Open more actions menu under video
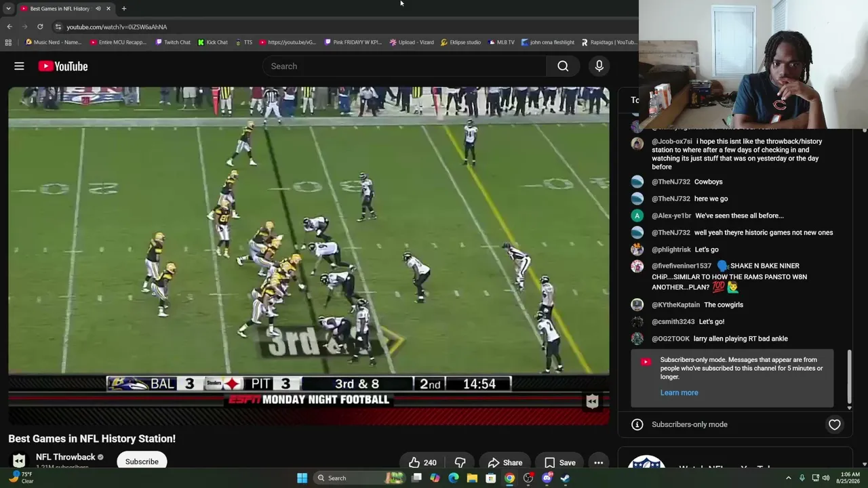Viewport: 868px width, 488px height. [x=598, y=462]
